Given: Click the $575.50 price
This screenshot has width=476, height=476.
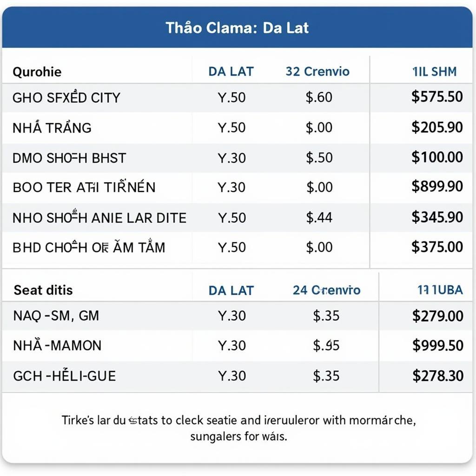Looking at the screenshot, I should click(437, 97).
